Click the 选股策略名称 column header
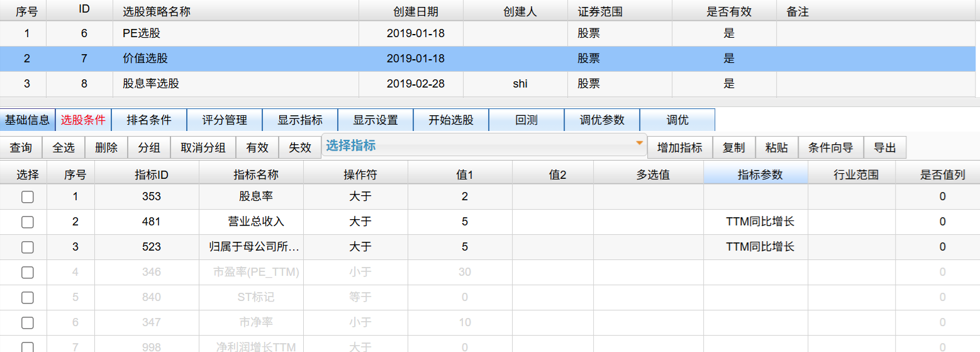Image resolution: width=980 pixels, height=352 pixels. (236, 11)
